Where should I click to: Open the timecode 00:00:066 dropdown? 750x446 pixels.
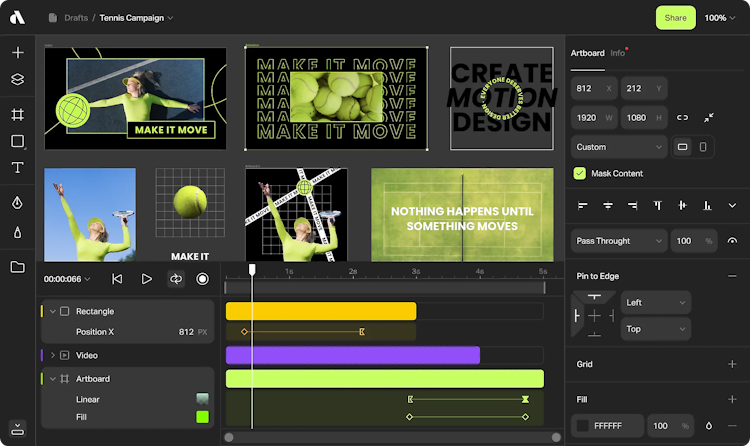pyautogui.click(x=67, y=279)
